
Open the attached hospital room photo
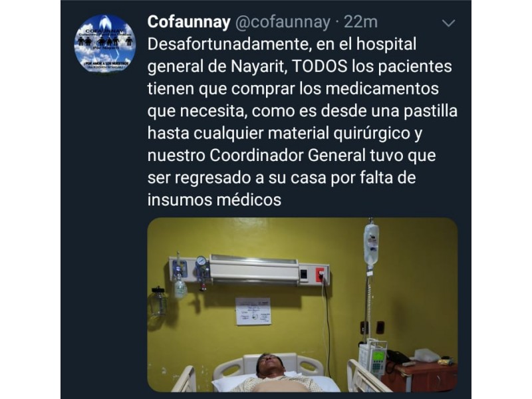click(303, 305)
